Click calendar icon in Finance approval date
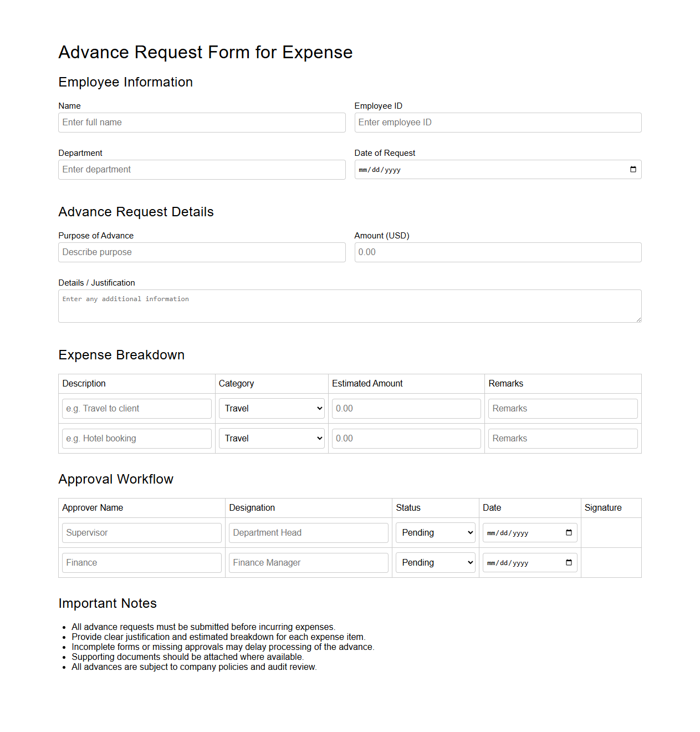 point(569,563)
